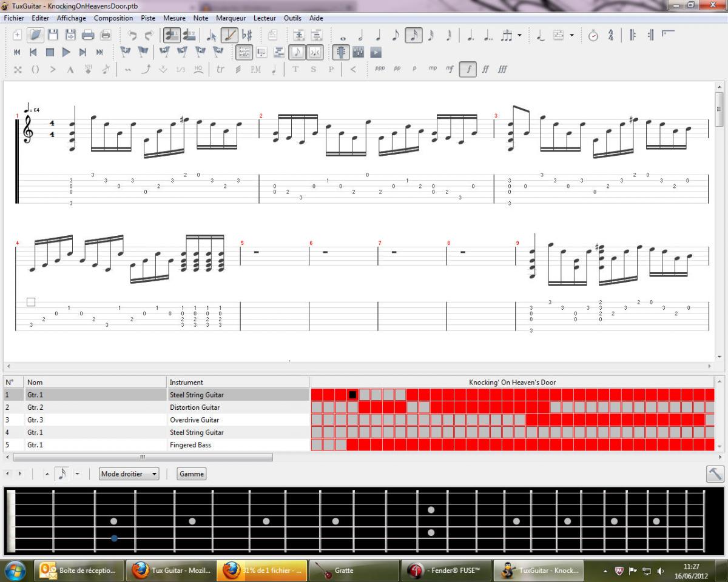Open the print preview
This screenshot has width=728, height=582.
(106, 35)
